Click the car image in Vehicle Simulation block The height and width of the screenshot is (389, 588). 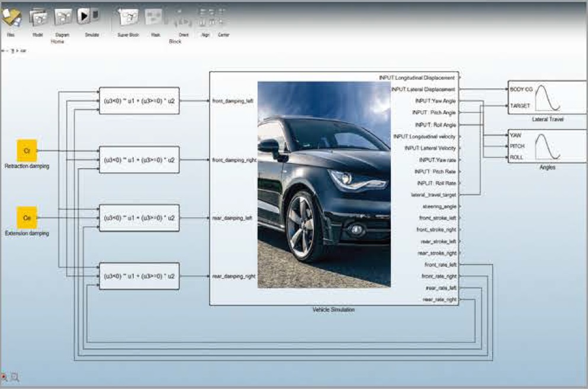[x=324, y=184]
